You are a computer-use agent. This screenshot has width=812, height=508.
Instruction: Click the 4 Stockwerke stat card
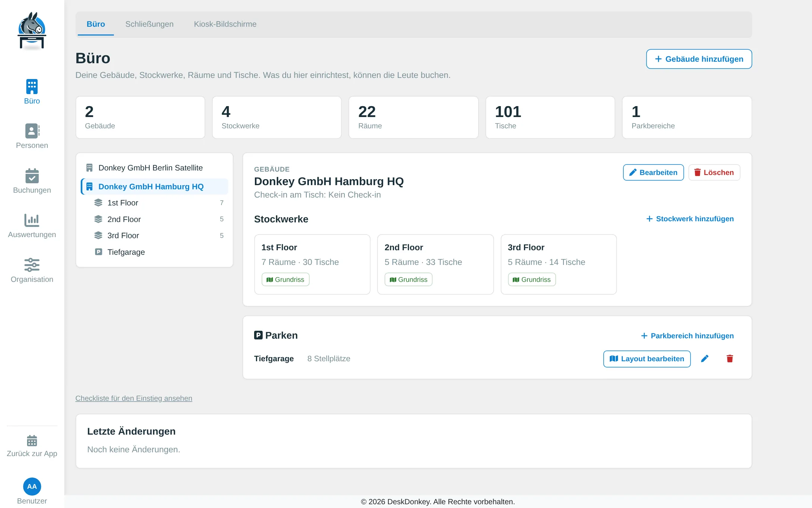point(277,117)
